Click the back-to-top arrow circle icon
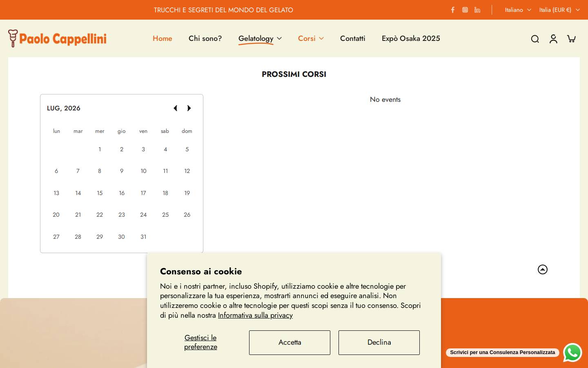This screenshot has height=368, width=588. tap(543, 269)
